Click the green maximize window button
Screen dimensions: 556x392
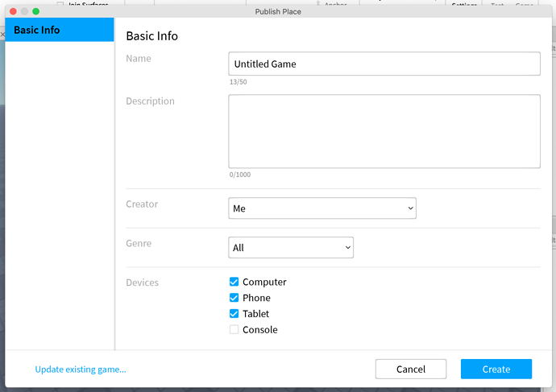point(35,11)
